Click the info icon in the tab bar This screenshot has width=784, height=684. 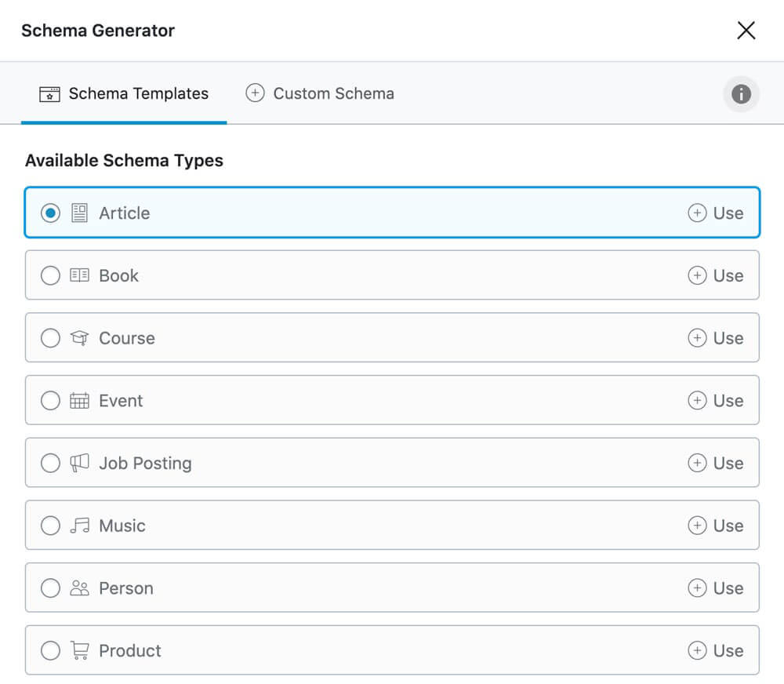[x=741, y=94]
